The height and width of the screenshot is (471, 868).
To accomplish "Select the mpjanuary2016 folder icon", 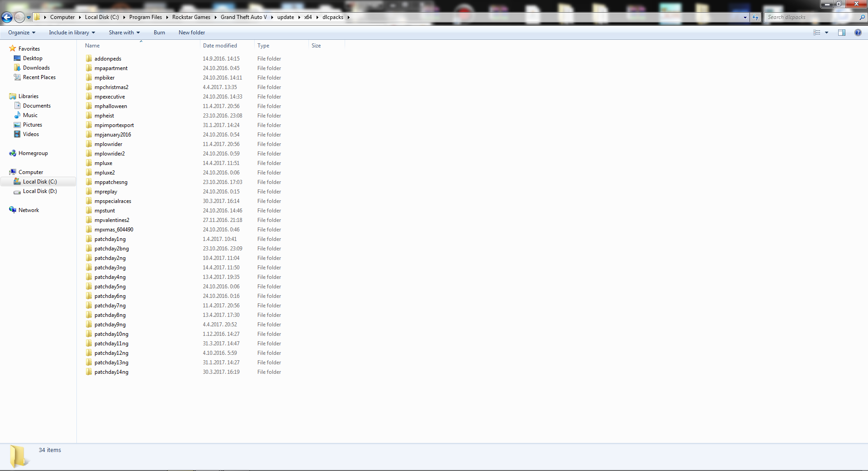I will tap(89, 135).
